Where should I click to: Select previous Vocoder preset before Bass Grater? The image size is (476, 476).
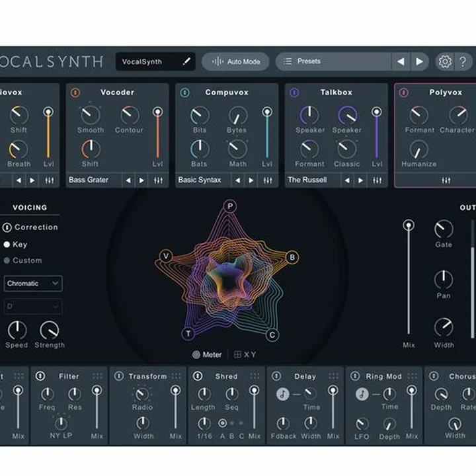coord(128,180)
